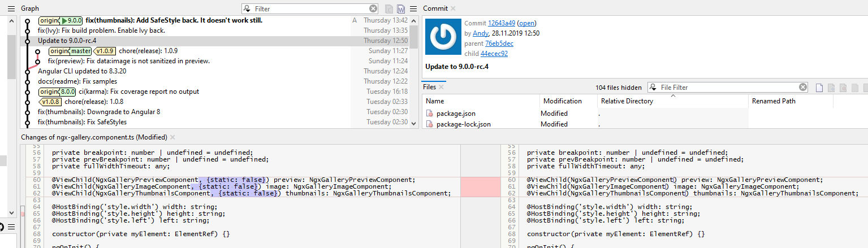Click the left sidebar scroll down arrow
Screen dimensions: 868x248
click(11, 213)
